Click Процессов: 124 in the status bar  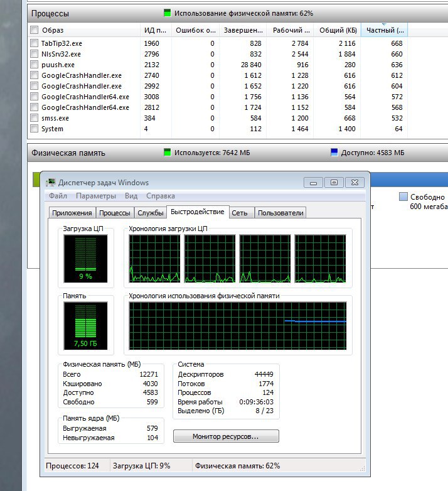72,466
